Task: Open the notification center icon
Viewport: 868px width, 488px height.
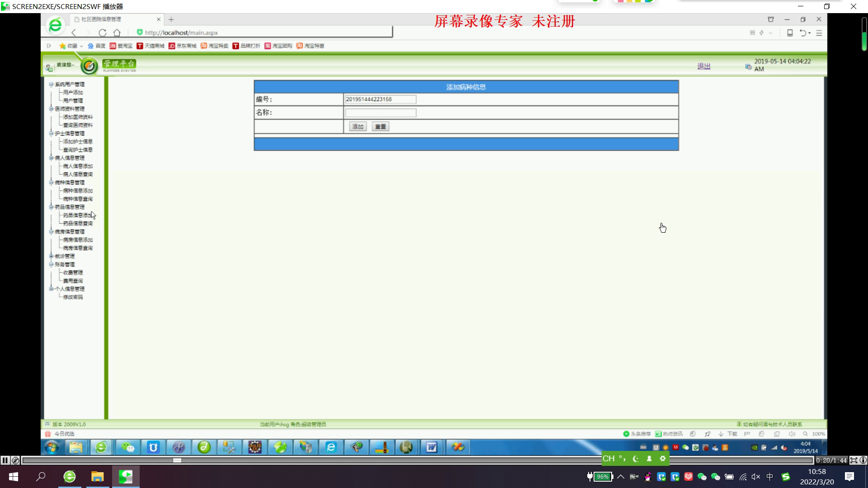Action: [849, 477]
